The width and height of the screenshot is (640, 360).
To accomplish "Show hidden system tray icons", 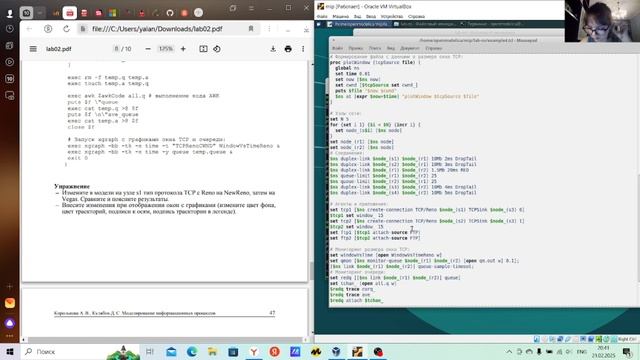I will [509, 351].
